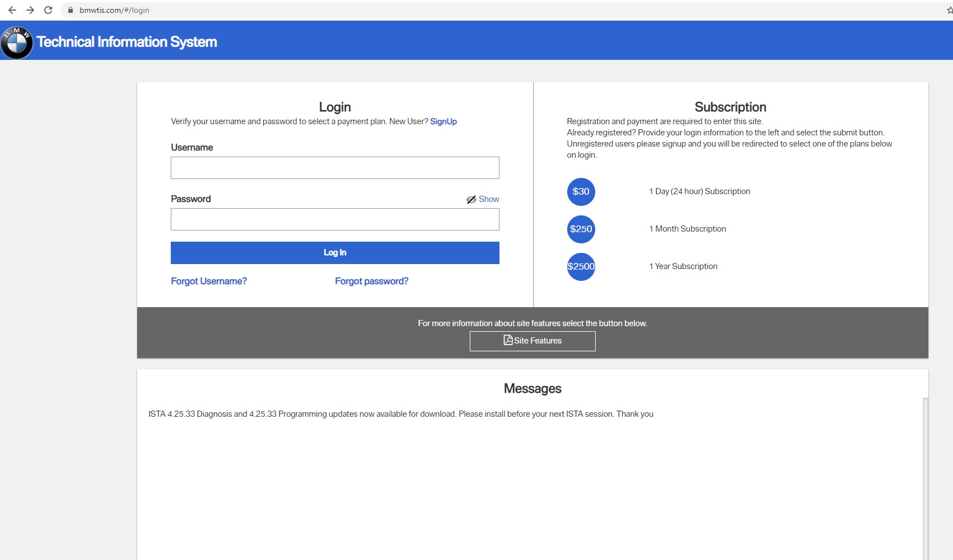The height and width of the screenshot is (560, 953).
Task: Click the $2500 price circle
Action: tap(581, 267)
